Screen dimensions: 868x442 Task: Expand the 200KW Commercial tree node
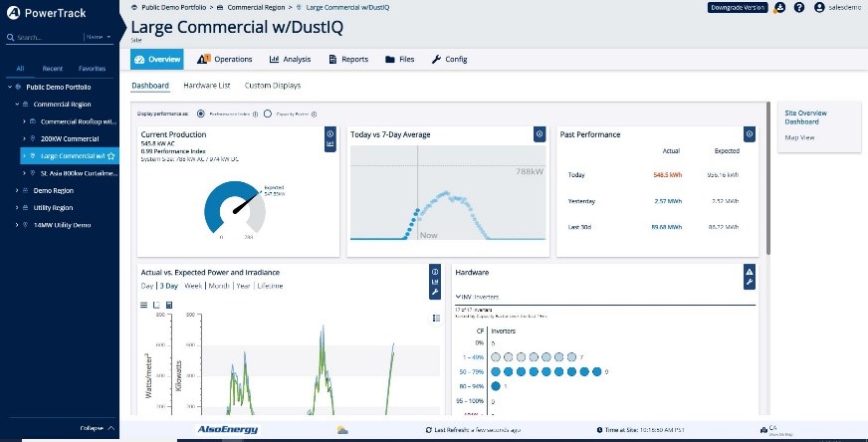tap(24, 138)
